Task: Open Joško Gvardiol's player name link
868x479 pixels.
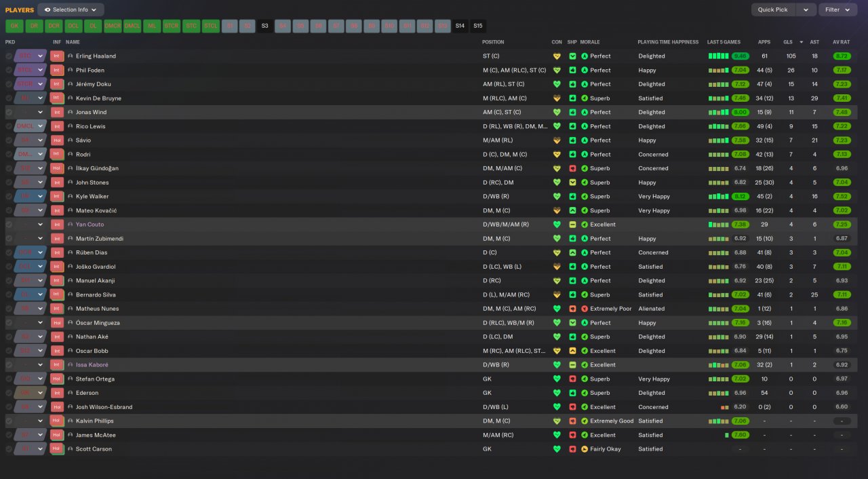Action: (x=96, y=267)
